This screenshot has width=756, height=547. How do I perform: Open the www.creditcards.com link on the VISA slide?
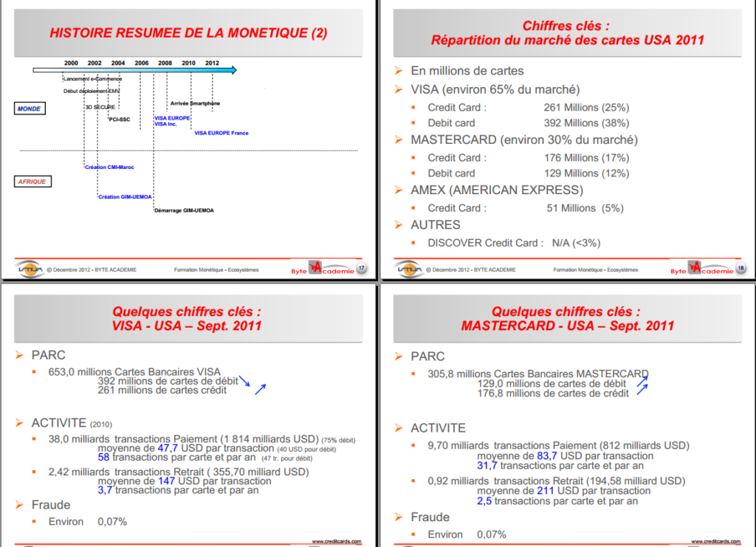(x=337, y=541)
